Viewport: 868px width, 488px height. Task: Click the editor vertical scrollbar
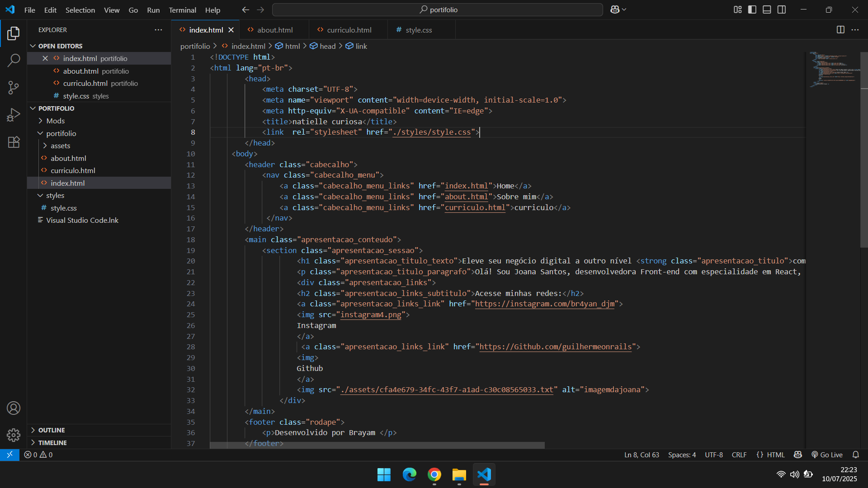click(864, 149)
